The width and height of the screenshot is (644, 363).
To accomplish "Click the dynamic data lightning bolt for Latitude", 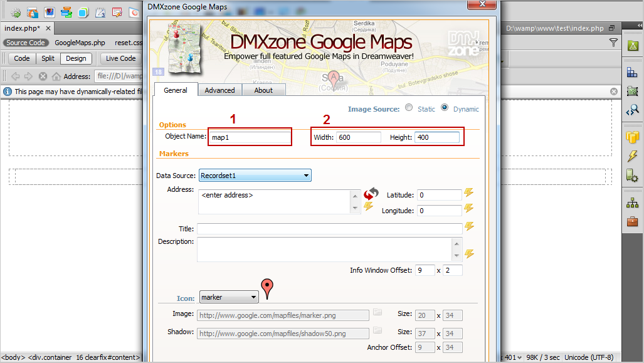I will (469, 192).
